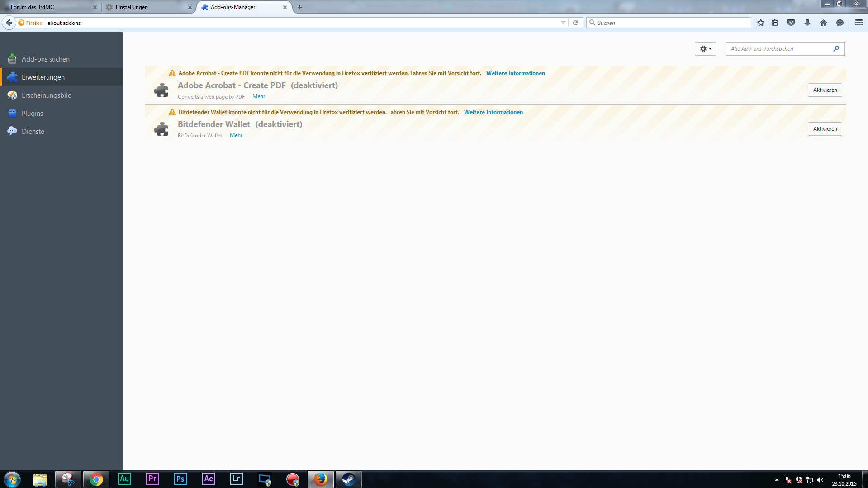Click the Bitdefender warning triangle icon
868x488 pixels.
[172, 112]
